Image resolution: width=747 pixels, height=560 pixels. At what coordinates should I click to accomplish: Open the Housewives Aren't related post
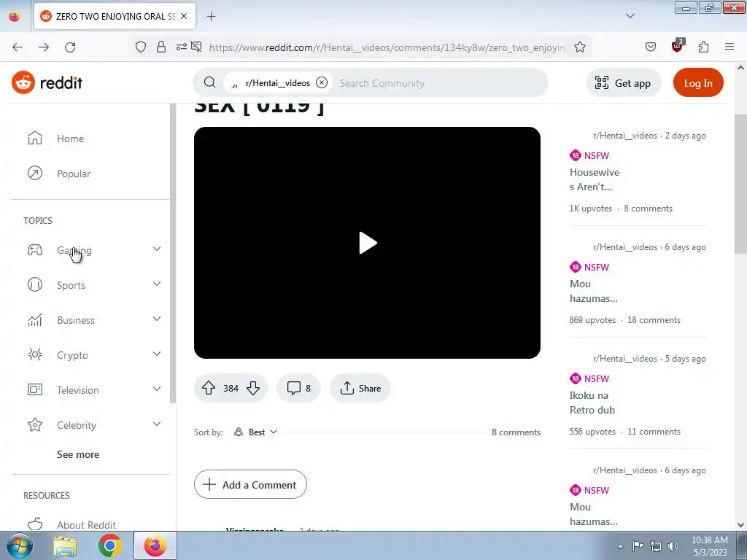[595, 179]
